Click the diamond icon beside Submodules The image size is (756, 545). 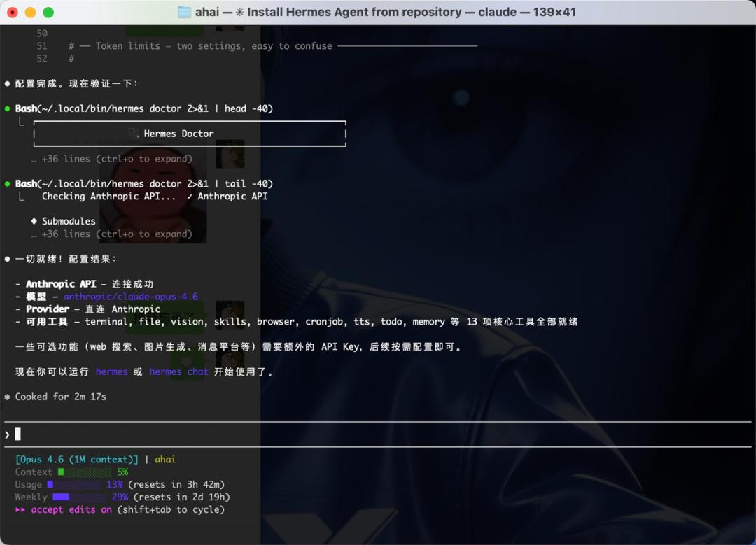[34, 220]
